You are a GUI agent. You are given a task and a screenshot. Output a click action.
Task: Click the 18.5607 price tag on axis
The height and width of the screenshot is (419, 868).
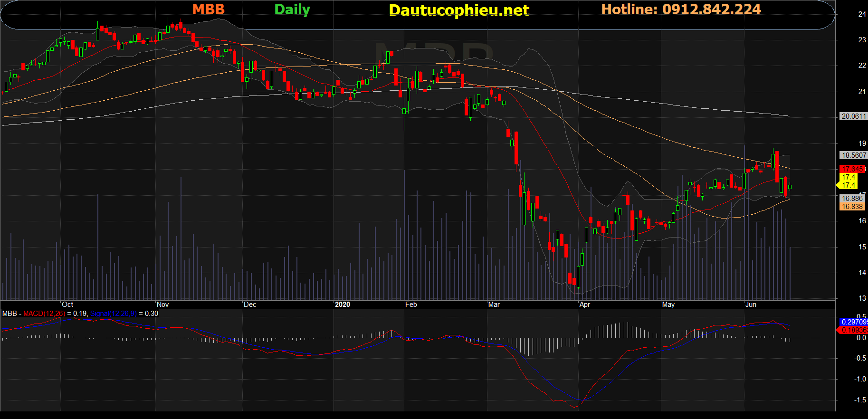854,155
